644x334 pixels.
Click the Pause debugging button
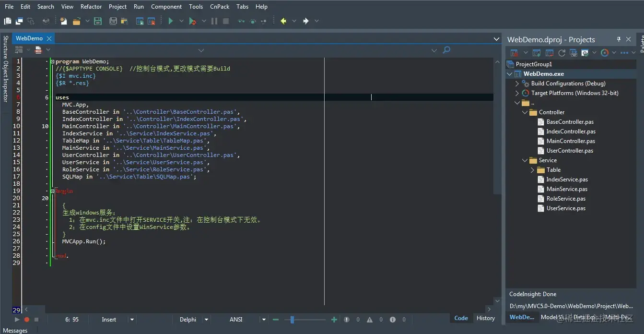pyautogui.click(x=214, y=21)
